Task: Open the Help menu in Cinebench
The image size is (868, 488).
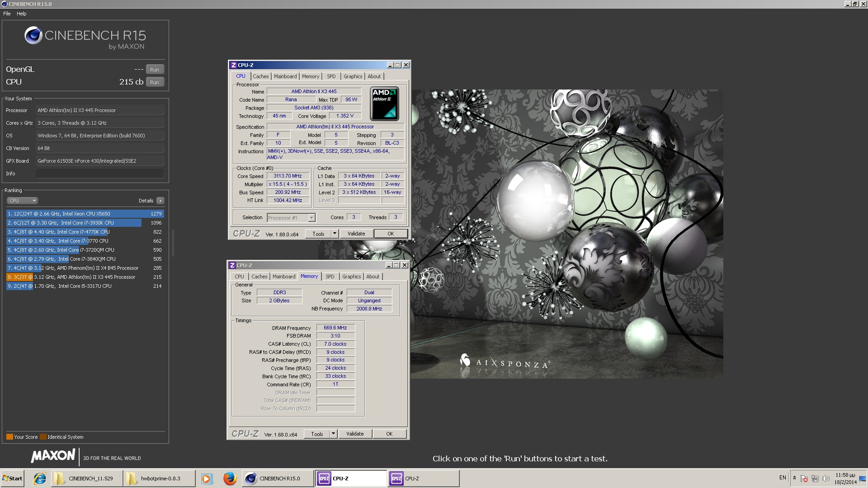Action: [21, 14]
